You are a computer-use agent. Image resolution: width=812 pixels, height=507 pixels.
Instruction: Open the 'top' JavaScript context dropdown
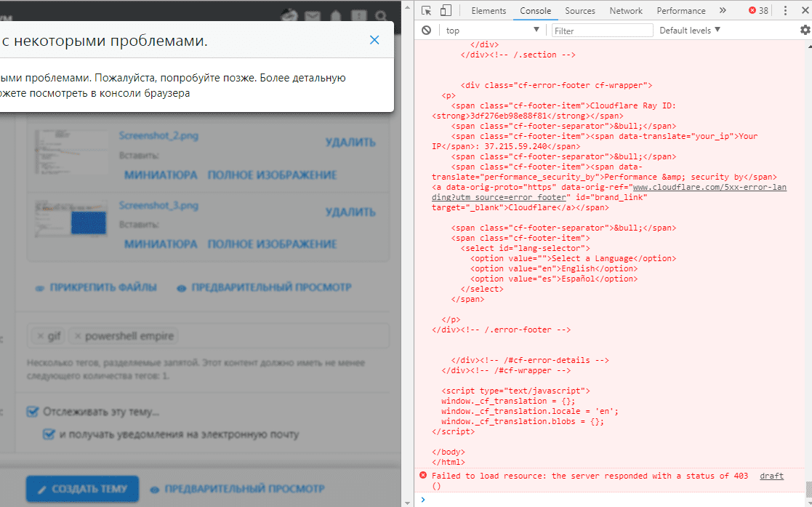493,30
